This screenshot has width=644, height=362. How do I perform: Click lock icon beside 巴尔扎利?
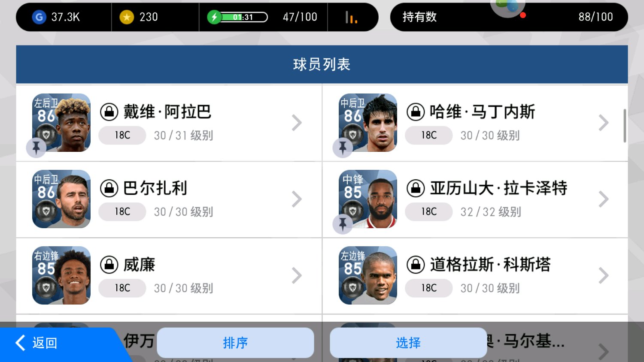(109, 188)
